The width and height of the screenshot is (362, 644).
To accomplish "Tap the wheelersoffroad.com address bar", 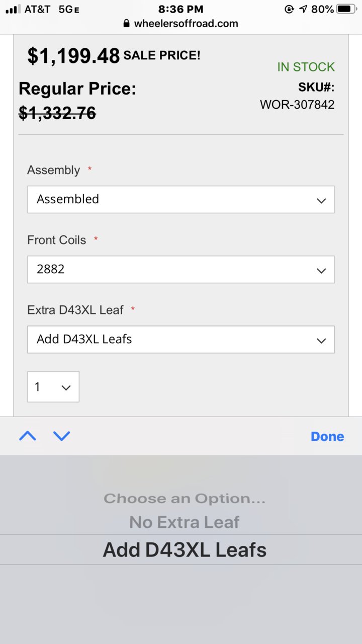I will coord(181,24).
